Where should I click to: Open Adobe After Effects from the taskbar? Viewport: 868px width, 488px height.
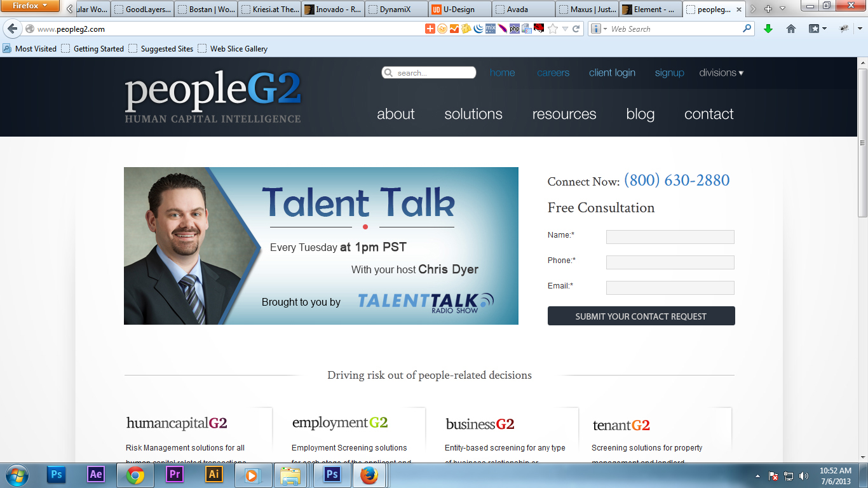tap(96, 475)
